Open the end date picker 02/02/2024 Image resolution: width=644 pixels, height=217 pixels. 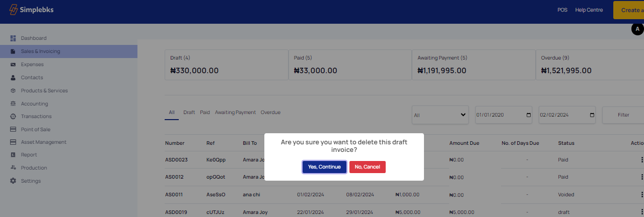coord(567,115)
